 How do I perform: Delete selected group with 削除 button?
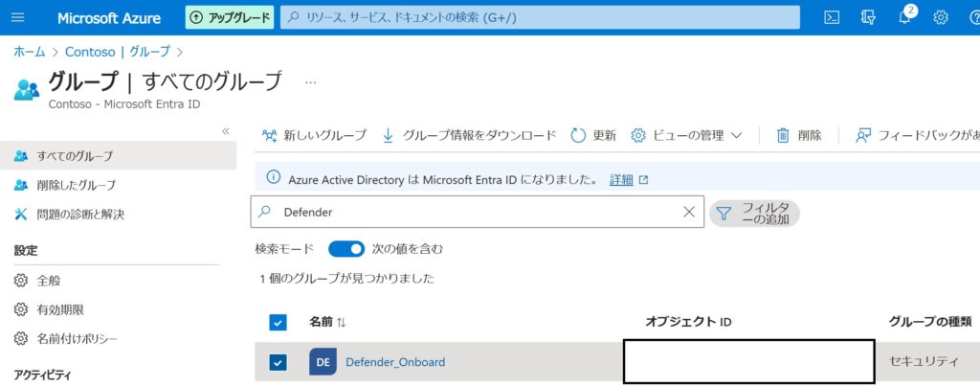(799, 135)
